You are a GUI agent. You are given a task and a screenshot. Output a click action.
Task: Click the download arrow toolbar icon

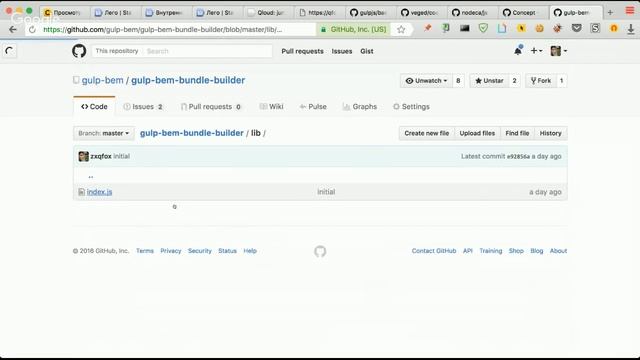(631, 29)
